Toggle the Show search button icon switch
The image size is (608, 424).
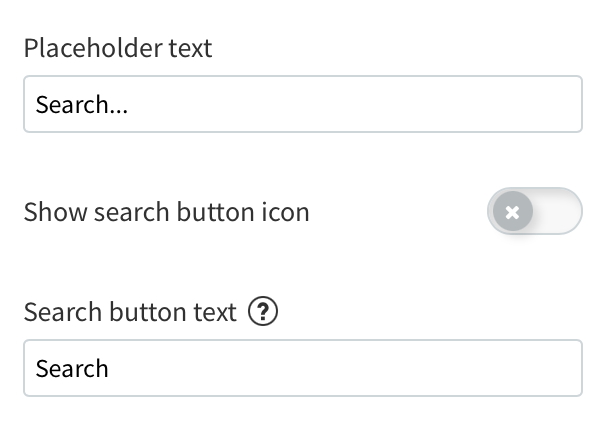(534, 212)
